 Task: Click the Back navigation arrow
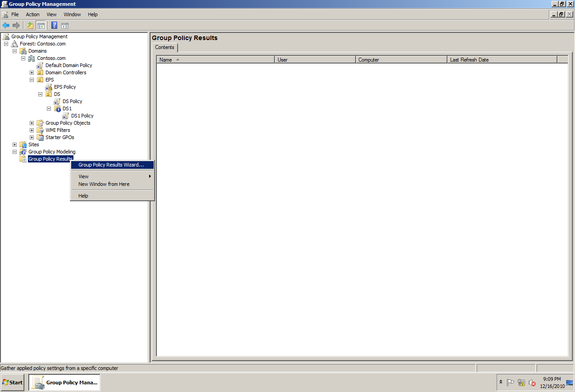(x=5, y=25)
